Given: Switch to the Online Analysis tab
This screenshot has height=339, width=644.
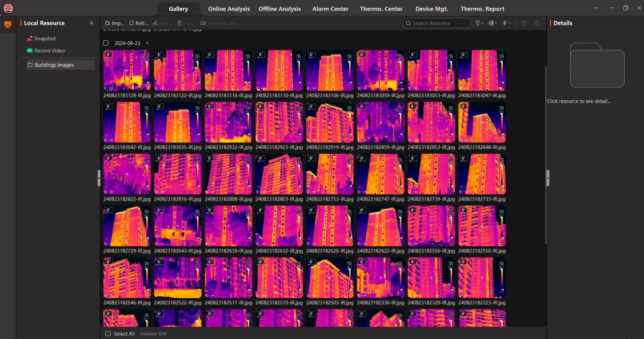Looking at the screenshot, I should (229, 9).
